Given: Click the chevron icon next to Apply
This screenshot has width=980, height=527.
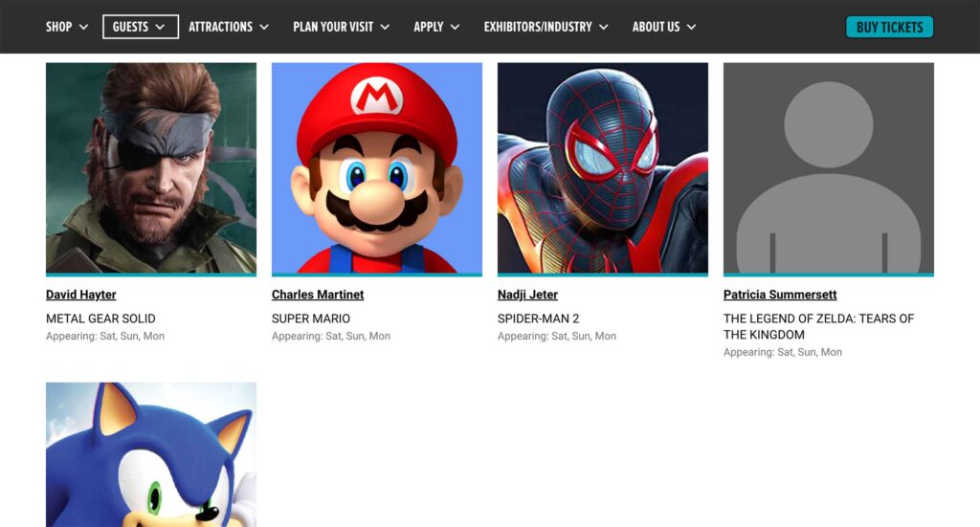Looking at the screenshot, I should [x=455, y=27].
